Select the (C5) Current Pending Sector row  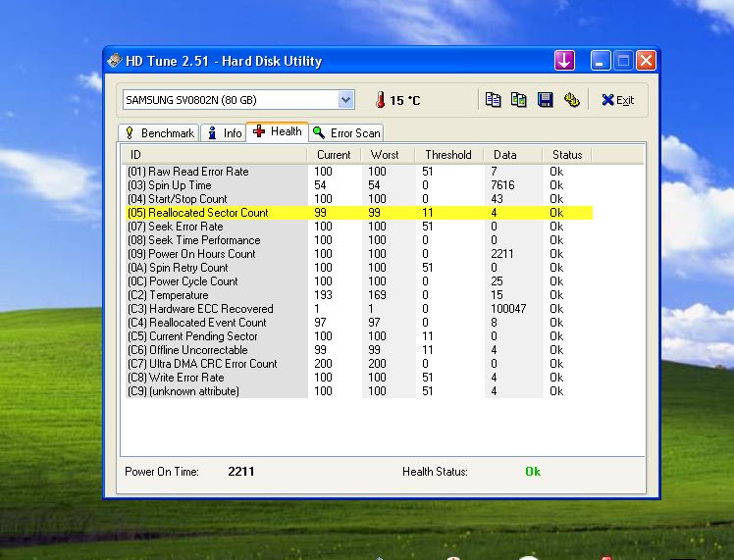(359, 336)
